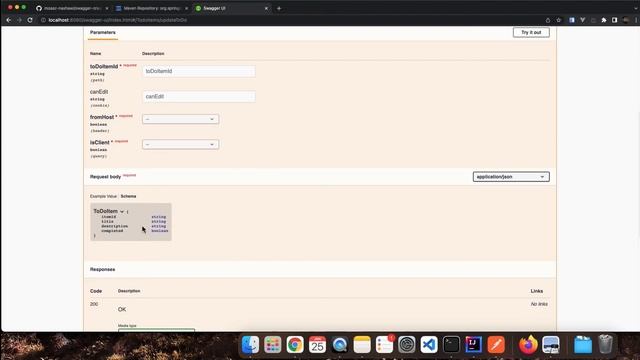The height and width of the screenshot is (360, 640).
Task: Open the tab search chevron
Action: pos(636,8)
